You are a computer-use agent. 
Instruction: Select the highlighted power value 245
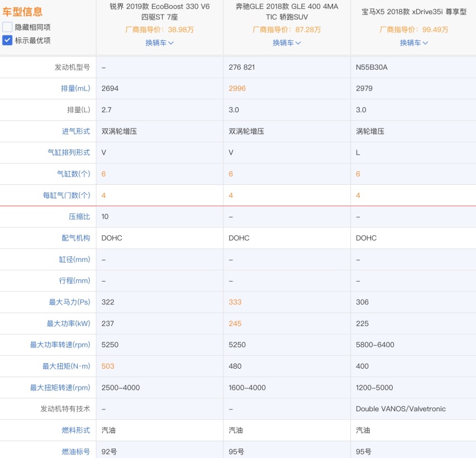235,323
